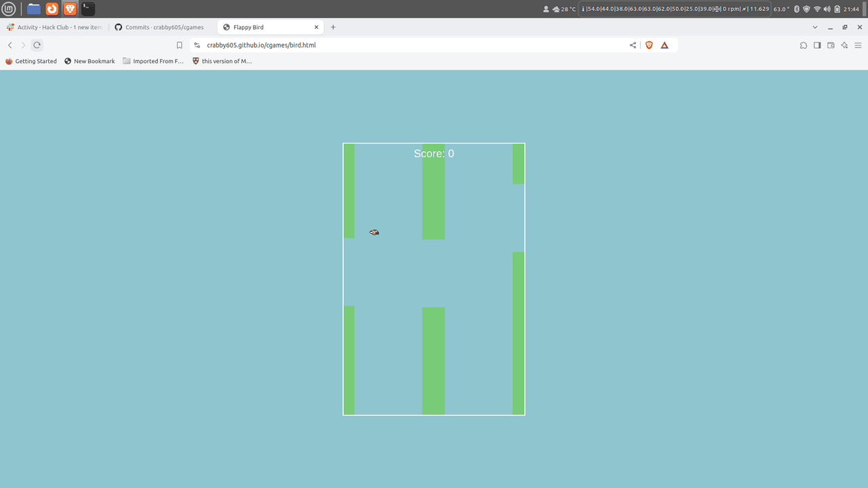Open the Brave hamburger main menu
Screen dimensions: 868x488
(858, 45)
